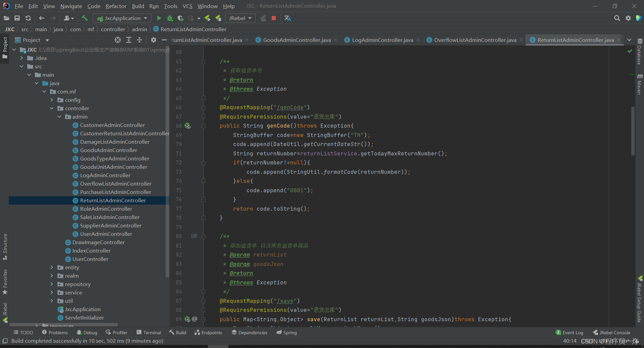Switch to GoodsAdminController.java tab
Image resolution: width=644 pixels, height=348 pixels.
point(297,40)
